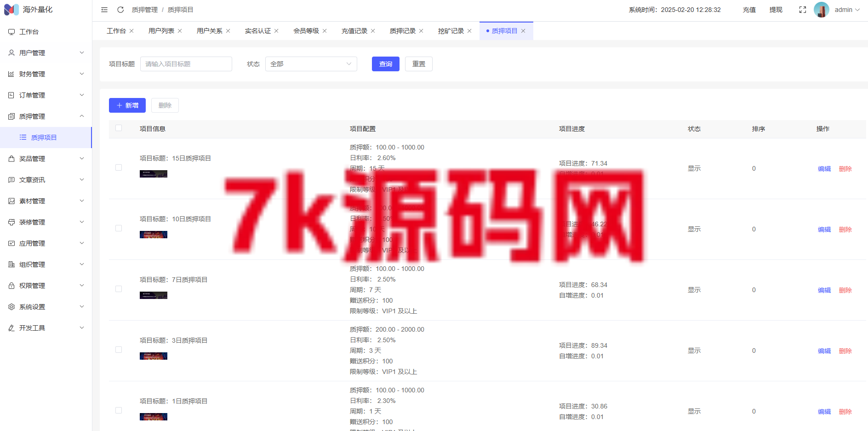Close the 充值记录 tab

[373, 31]
